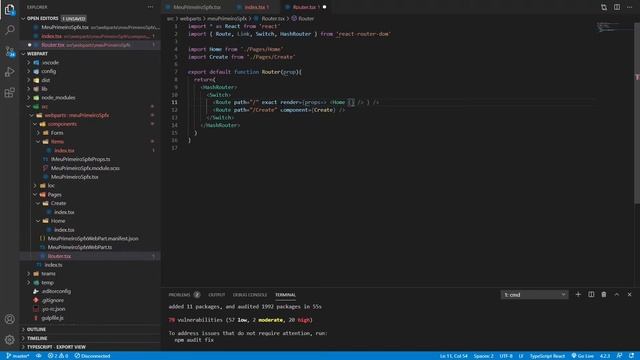Image resolution: width=640 pixels, height=360 pixels.
Task: Switch to the MeuPrimeiroSpfx.tsx editor tab
Action: (197, 7)
